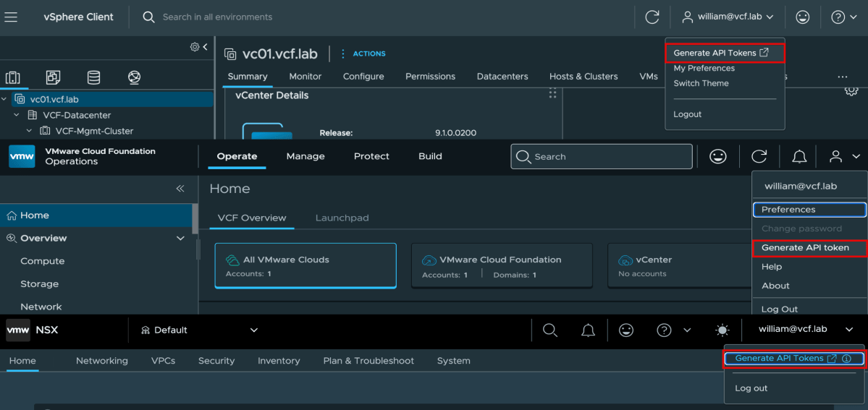Click the vSphere refresh icon

pos(652,17)
